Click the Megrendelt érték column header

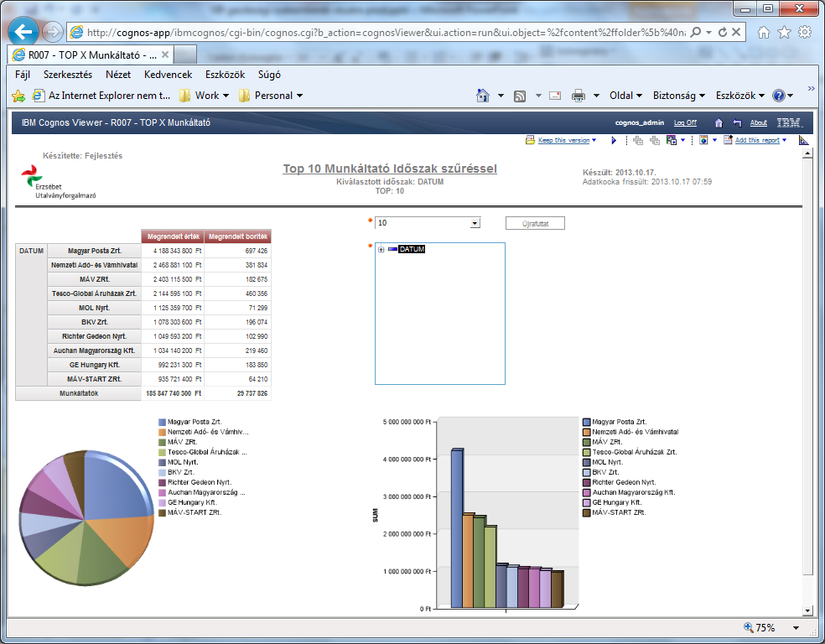pos(173,236)
